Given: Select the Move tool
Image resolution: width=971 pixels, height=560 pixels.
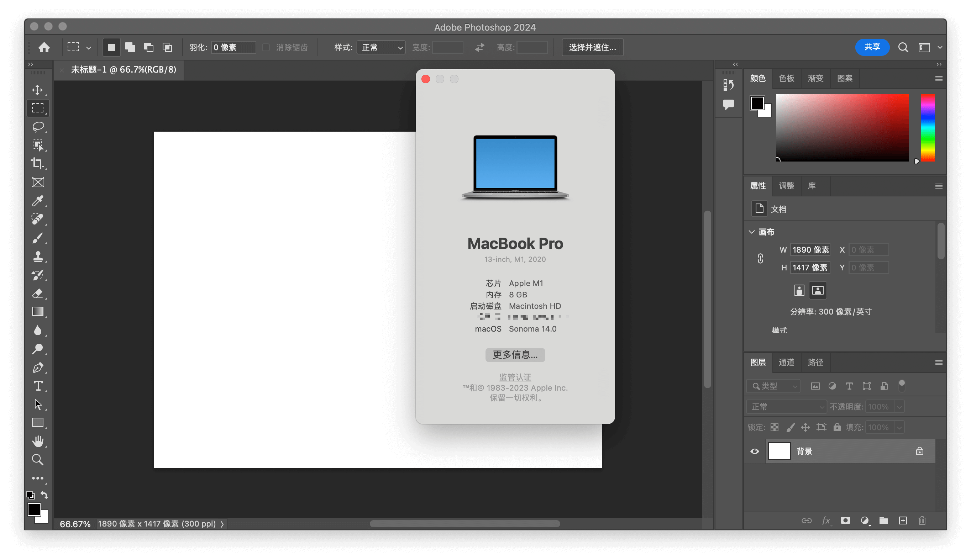Looking at the screenshot, I should point(38,89).
